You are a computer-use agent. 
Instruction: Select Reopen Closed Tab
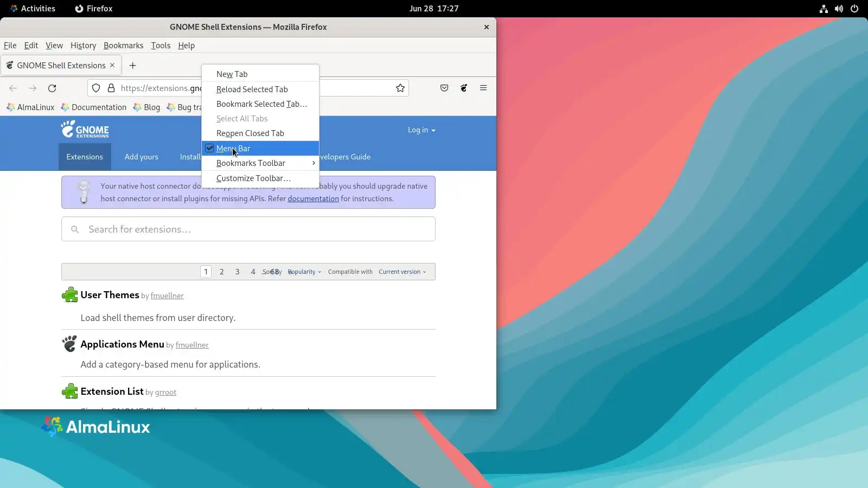(x=260, y=133)
